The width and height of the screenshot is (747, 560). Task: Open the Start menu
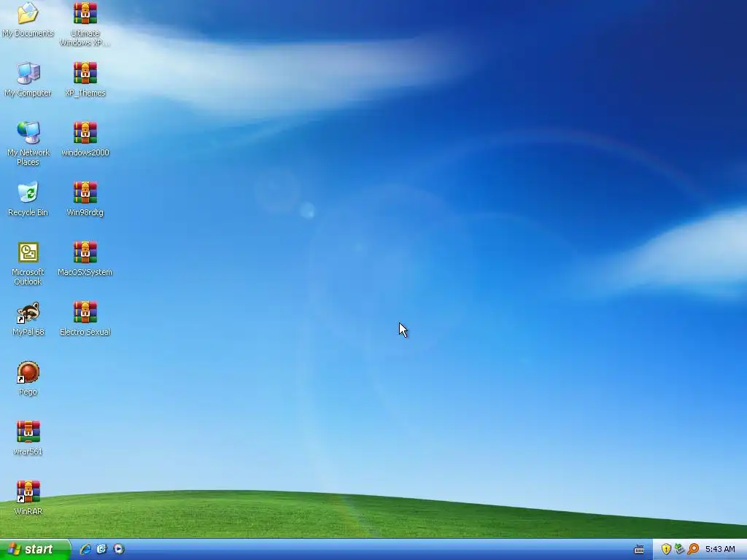click(35, 550)
